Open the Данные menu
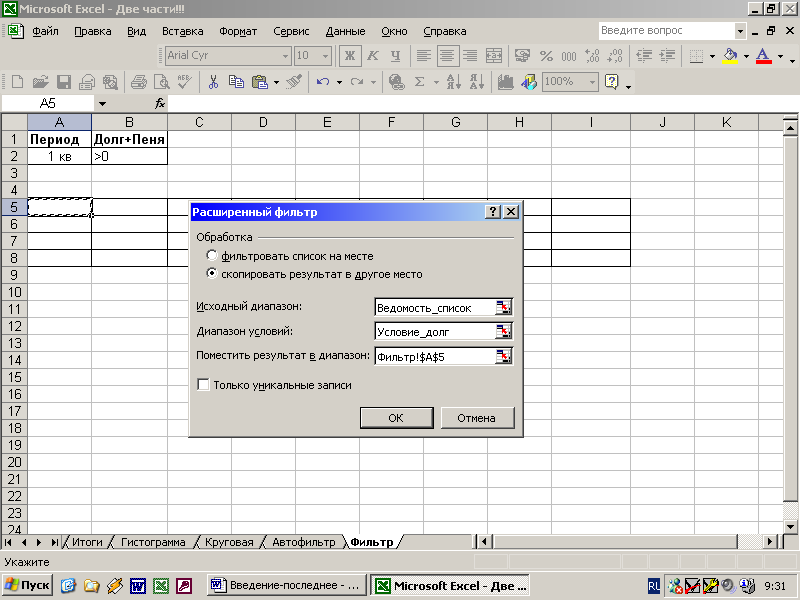 tap(345, 31)
